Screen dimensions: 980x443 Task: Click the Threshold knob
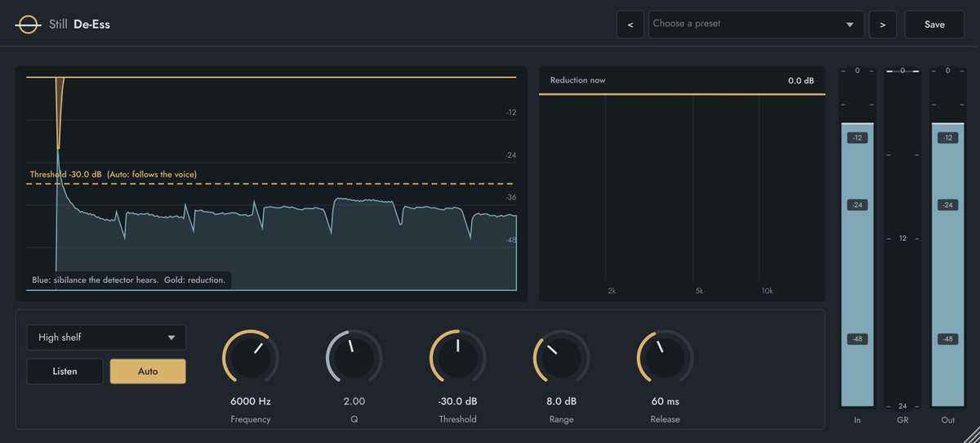coord(457,358)
